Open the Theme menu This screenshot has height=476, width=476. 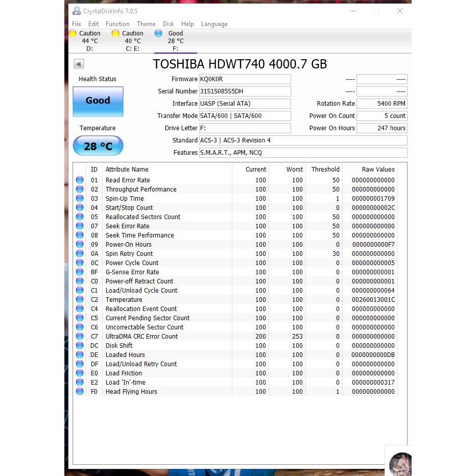coord(146,24)
